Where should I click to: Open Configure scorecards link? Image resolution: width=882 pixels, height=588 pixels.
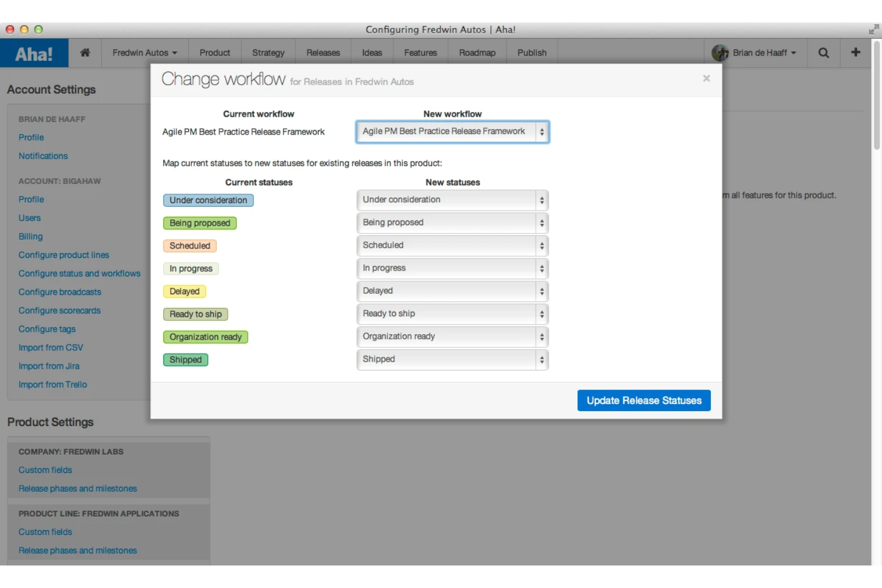[x=60, y=310]
